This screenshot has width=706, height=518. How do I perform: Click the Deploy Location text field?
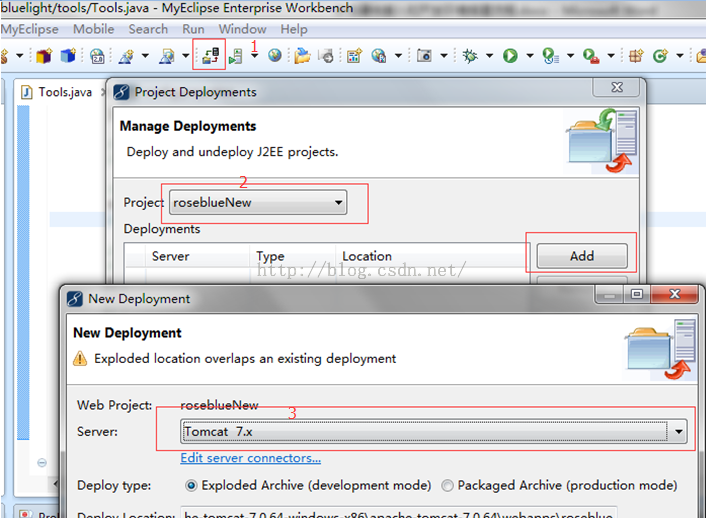point(398,513)
